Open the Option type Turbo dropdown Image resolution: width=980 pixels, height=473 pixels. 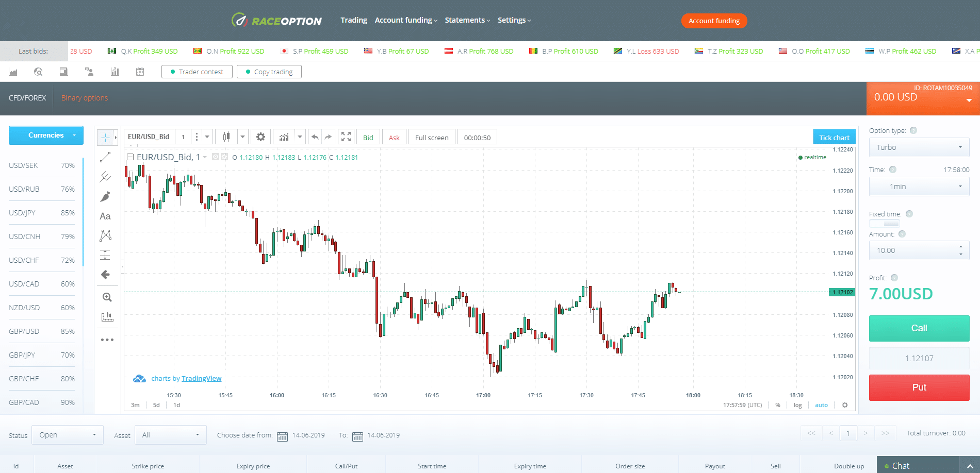click(919, 147)
